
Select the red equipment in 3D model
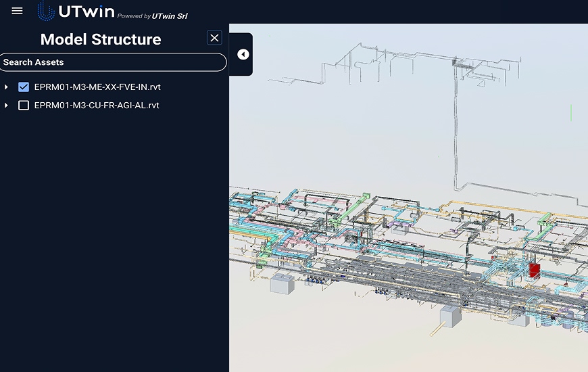click(x=534, y=270)
